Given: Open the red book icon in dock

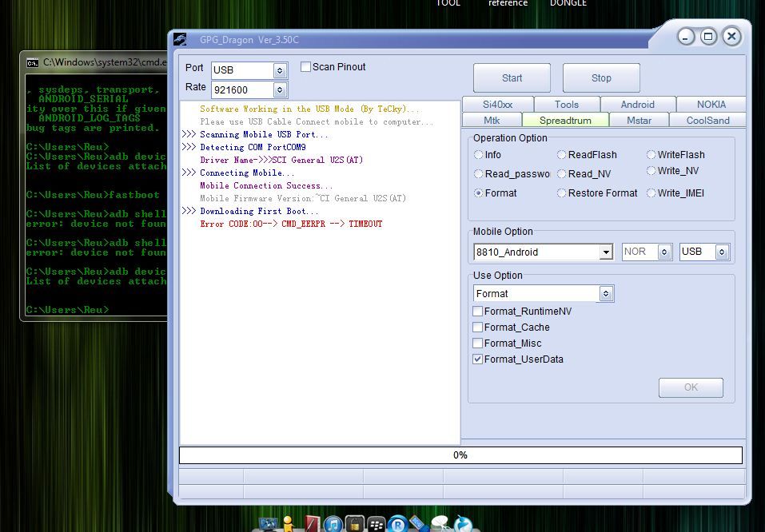Looking at the screenshot, I should [312, 524].
